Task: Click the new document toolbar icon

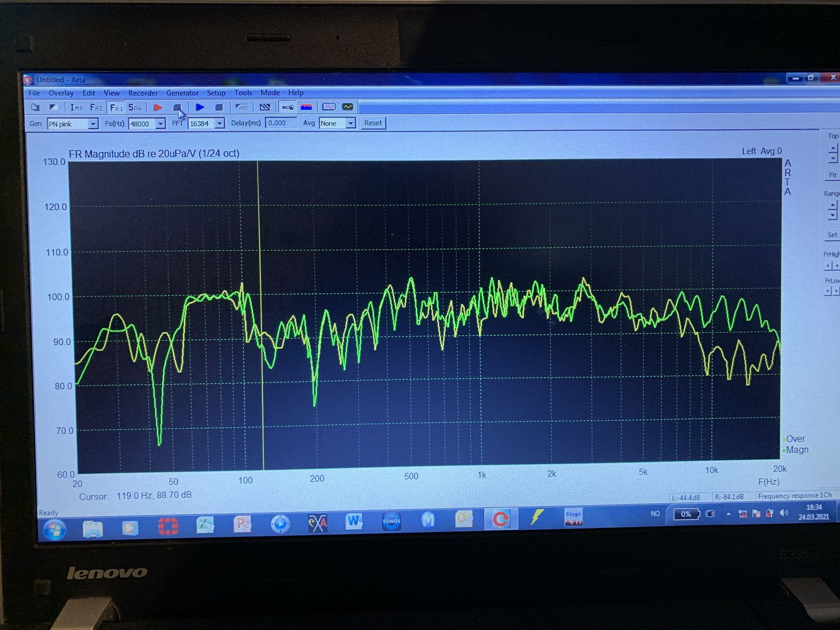Action: [x=36, y=107]
